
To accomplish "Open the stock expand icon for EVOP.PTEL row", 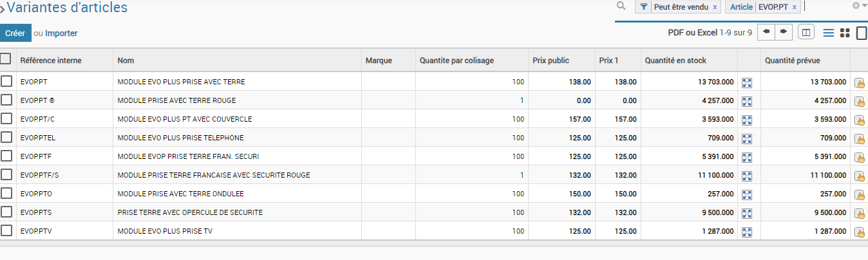I will (747, 138).
